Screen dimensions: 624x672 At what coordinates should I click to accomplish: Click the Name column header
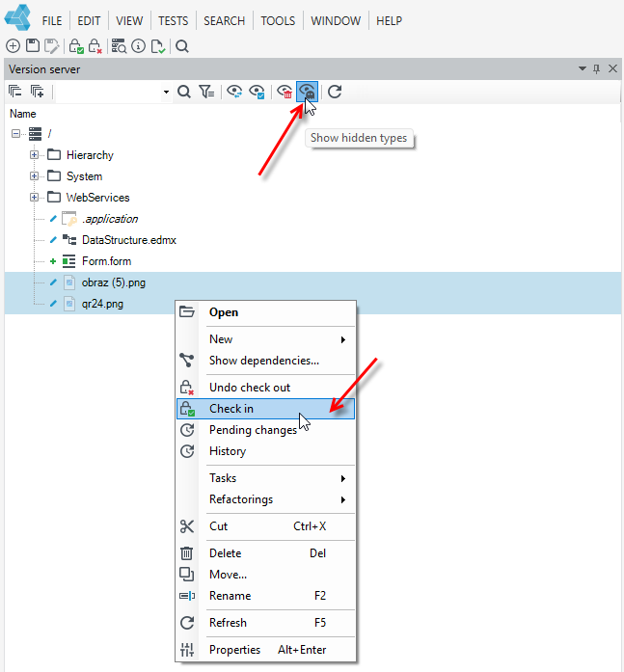23,114
